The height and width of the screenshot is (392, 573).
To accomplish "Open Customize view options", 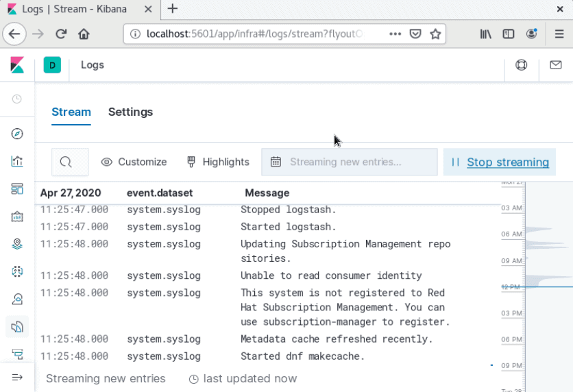I will (134, 162).
